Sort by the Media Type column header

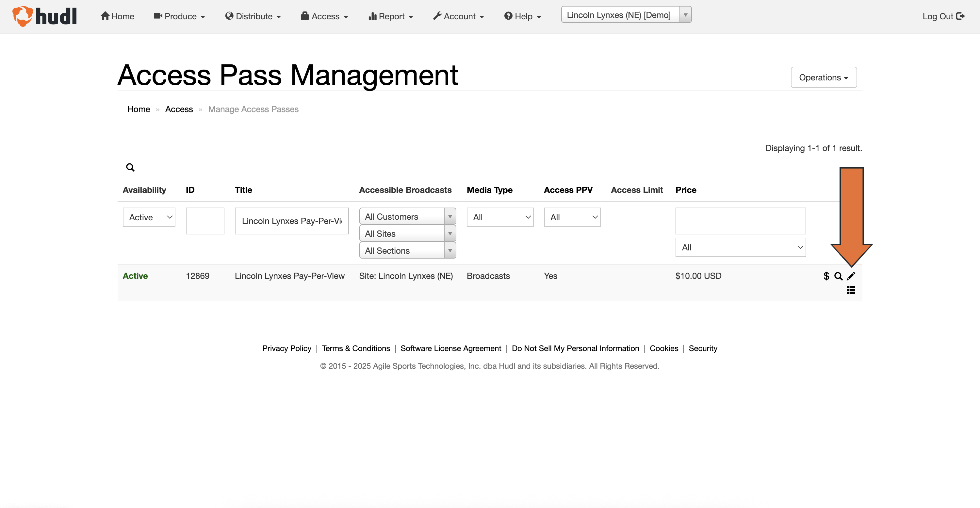pyautogui.click(x=490, y=190)
